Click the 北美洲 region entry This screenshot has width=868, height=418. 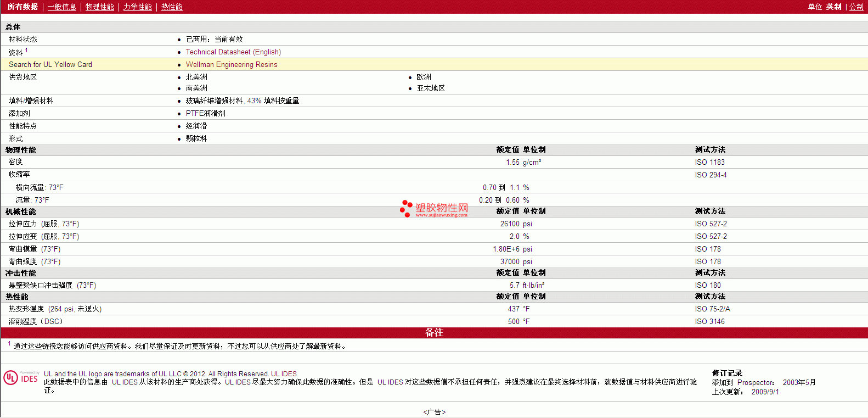(x=196, y=77)
